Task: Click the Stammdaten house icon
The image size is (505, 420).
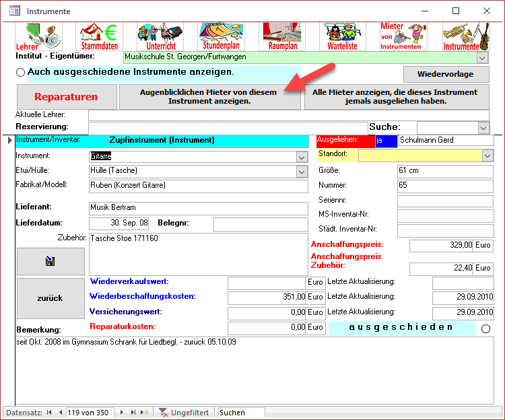Action: (x=99, y=37)
